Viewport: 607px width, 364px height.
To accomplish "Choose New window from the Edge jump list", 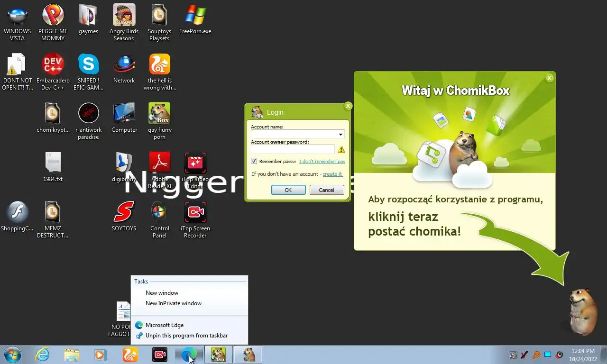I will coord(189,293).
